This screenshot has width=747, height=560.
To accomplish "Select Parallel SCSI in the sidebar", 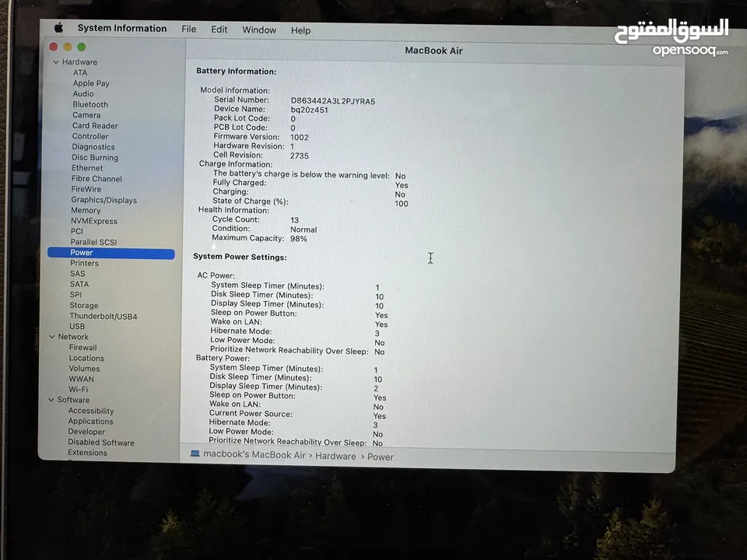I will click(93, 242).
